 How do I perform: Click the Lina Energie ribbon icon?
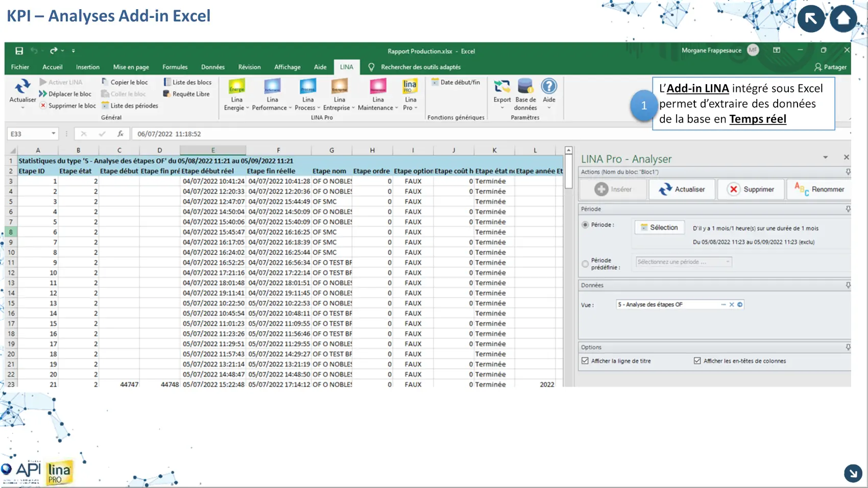point(236,87)
